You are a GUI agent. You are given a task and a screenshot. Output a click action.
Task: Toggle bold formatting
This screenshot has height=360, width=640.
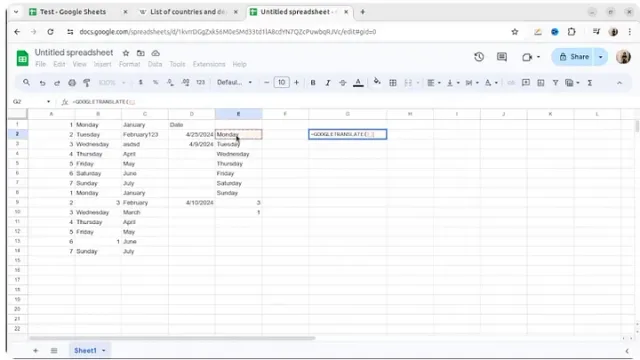pyautogui.click(x=313, y=83)
